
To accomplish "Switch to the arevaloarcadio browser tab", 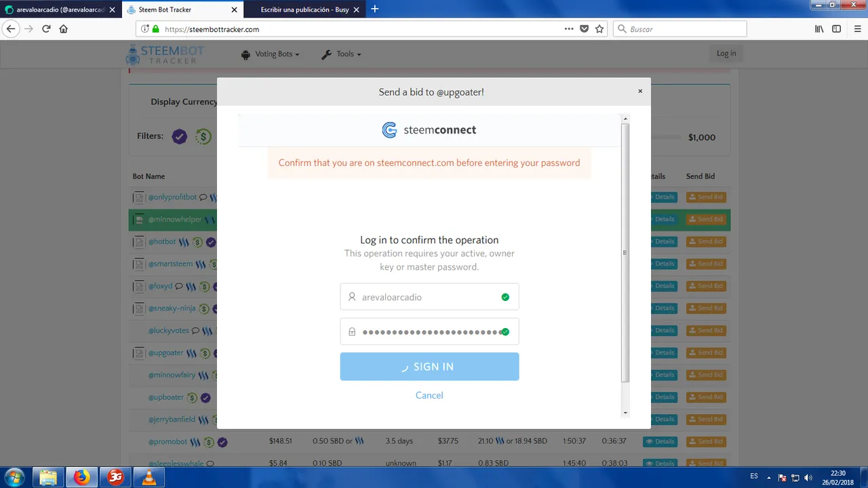I will click(60, 9).
